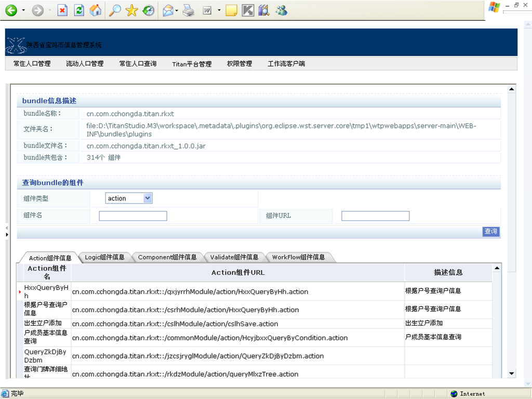Refresh the page with the Refresh icon
The width and height of the screenshot is (532, 399).
(79, 10)
